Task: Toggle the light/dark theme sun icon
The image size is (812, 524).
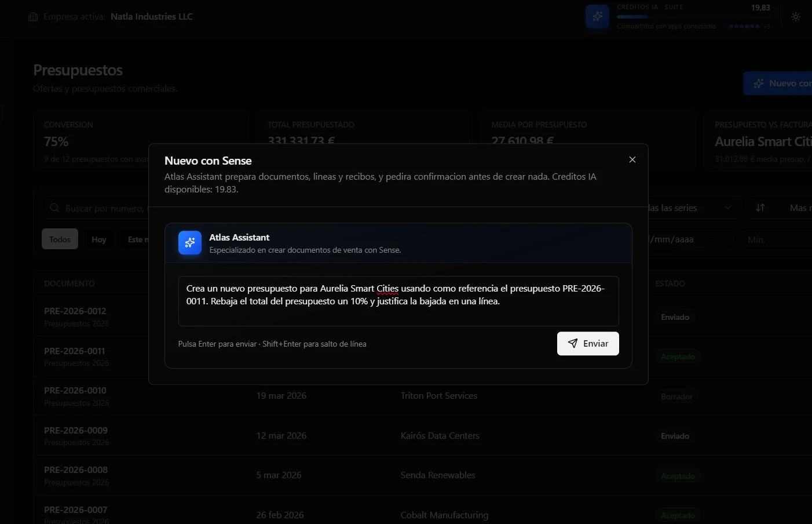Action: [796, 17]
